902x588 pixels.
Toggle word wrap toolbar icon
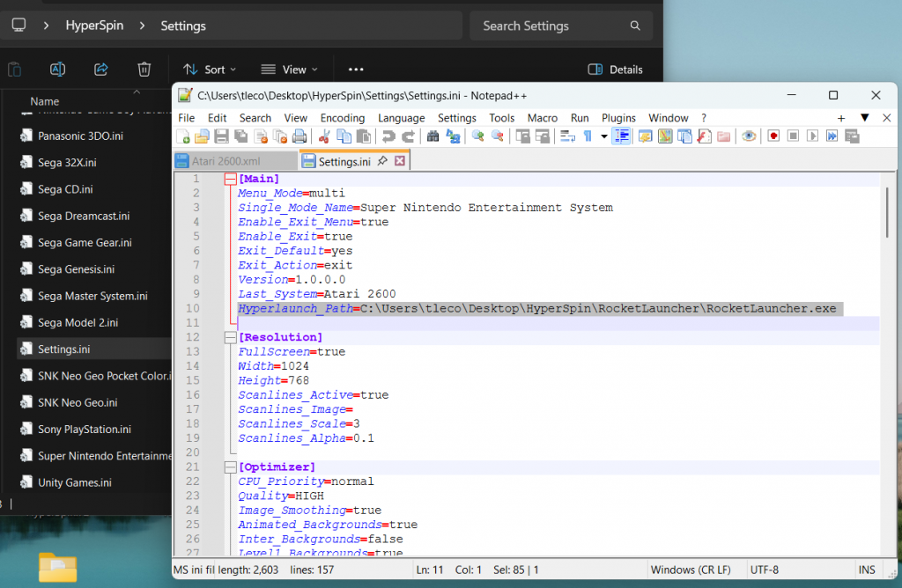coord(568,136)
